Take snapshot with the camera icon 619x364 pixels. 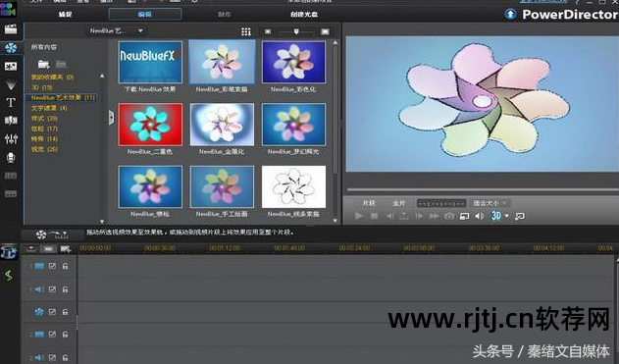click(449, 217)
